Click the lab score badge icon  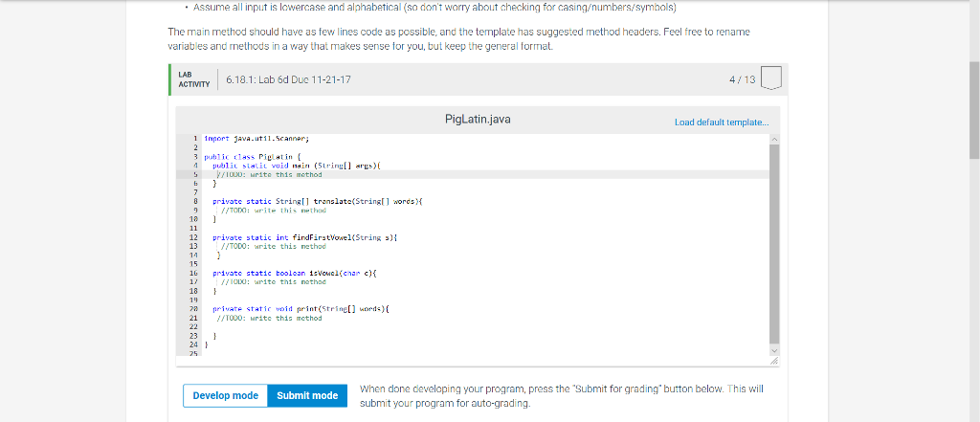[x=773, y=80]
